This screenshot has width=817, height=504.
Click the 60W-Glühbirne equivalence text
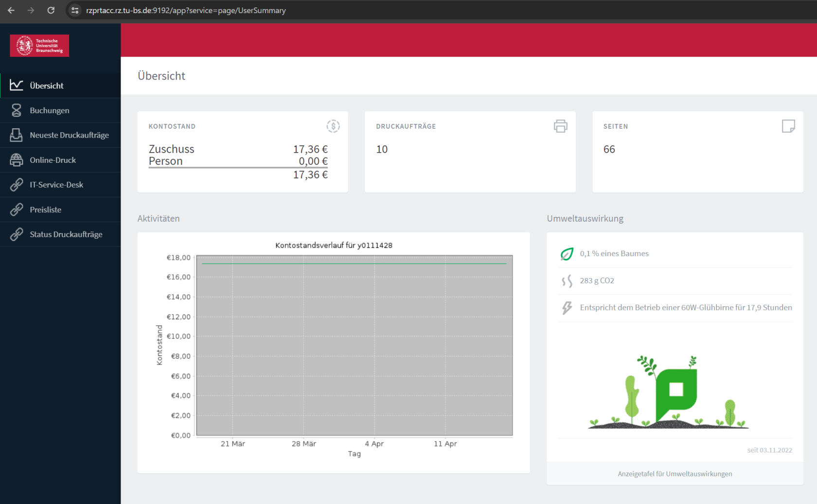coord(686,308)
